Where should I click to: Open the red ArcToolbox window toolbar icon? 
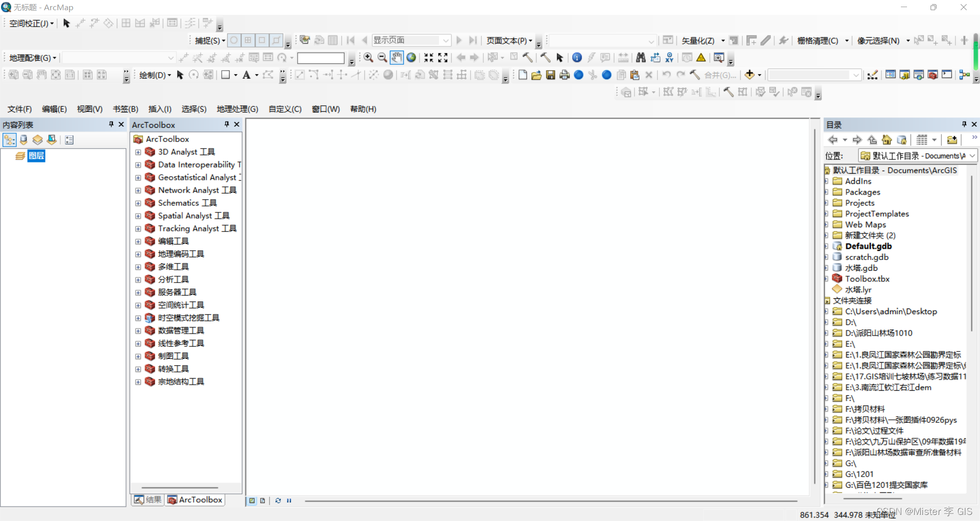click(x=933, y=75)
